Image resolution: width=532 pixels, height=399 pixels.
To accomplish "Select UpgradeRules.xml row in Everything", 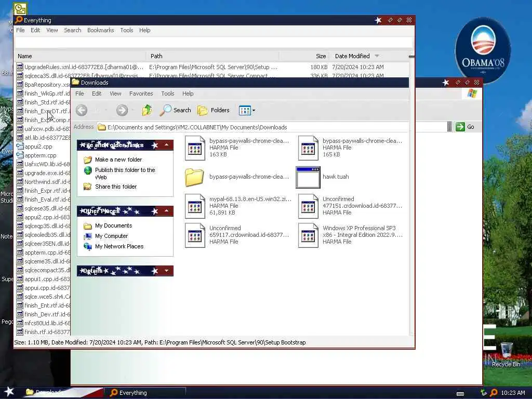I will click(x=212, y=67).
